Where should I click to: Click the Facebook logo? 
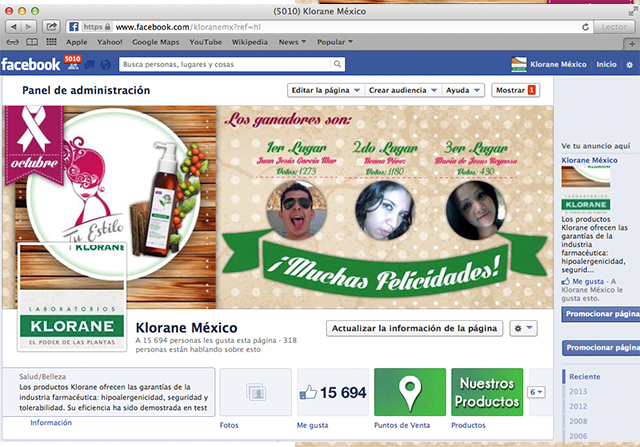(x=31, y=64)
